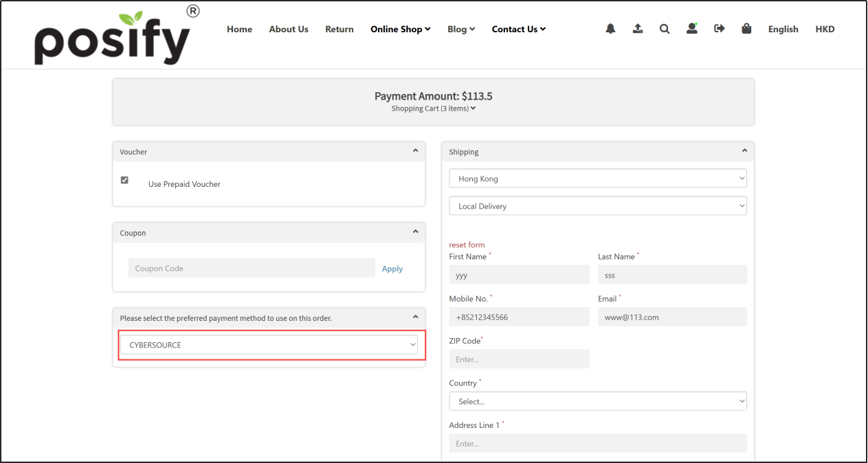
Task: Apply the coupon code
Action: tap(392, 269)
